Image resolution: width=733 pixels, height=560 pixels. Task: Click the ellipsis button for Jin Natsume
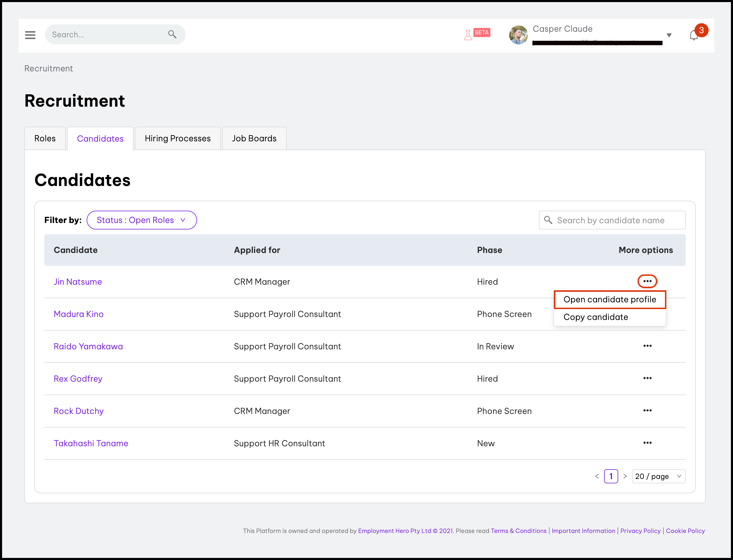click(647, 281)
